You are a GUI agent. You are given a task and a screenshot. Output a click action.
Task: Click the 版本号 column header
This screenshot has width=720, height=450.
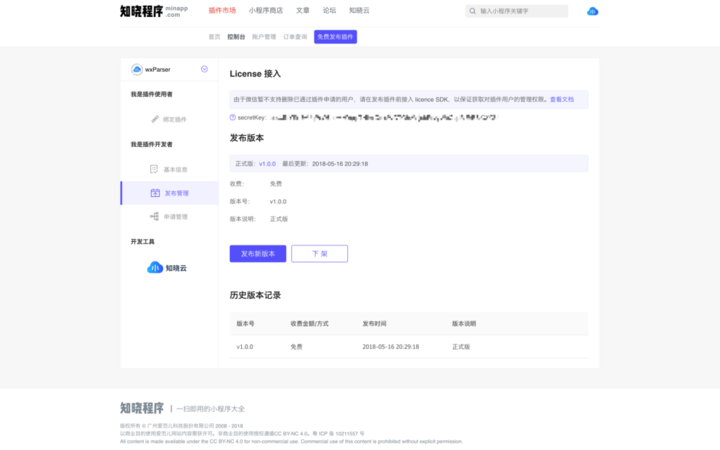(245, 324)
